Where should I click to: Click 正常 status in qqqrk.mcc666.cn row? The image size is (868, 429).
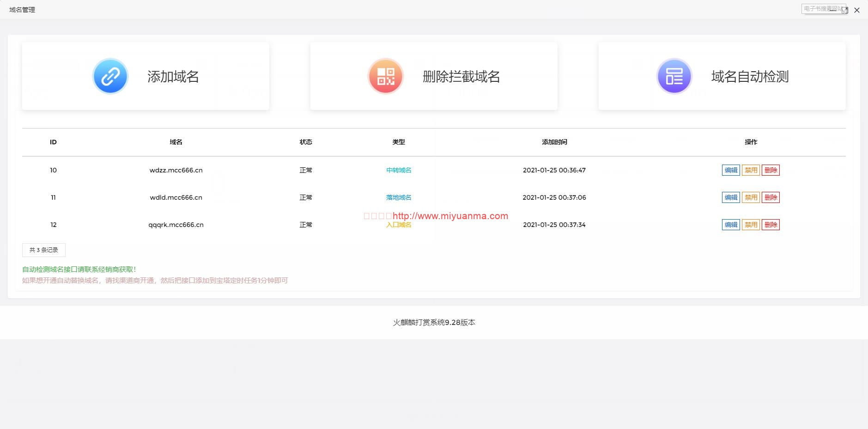(306, 225)
